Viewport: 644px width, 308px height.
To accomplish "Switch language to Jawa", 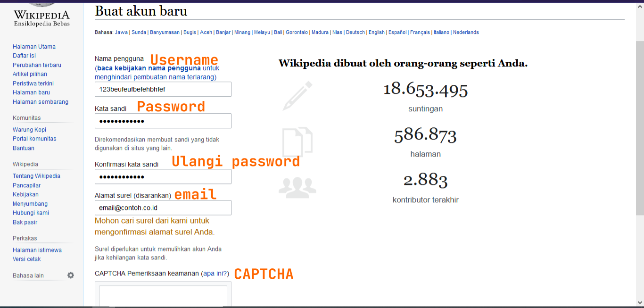I will click(x=121, y=33).
